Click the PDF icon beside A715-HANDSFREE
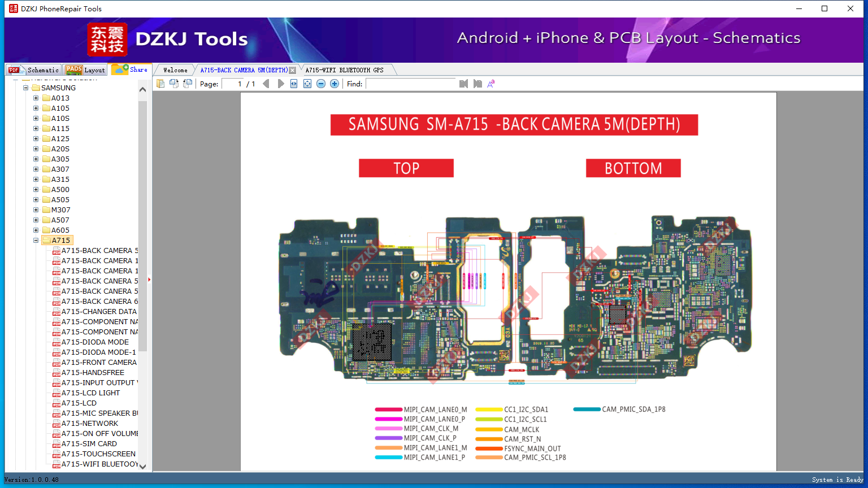This screenshot has height=488, width=868. click(57, 373)
